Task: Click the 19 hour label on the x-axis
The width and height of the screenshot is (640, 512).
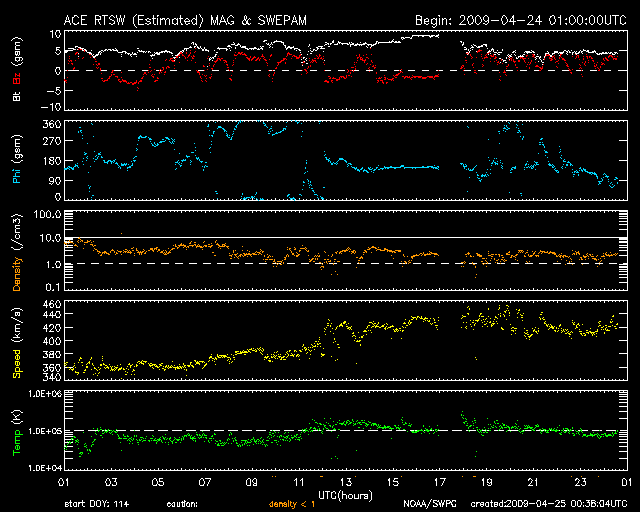Action: (487, 483)
